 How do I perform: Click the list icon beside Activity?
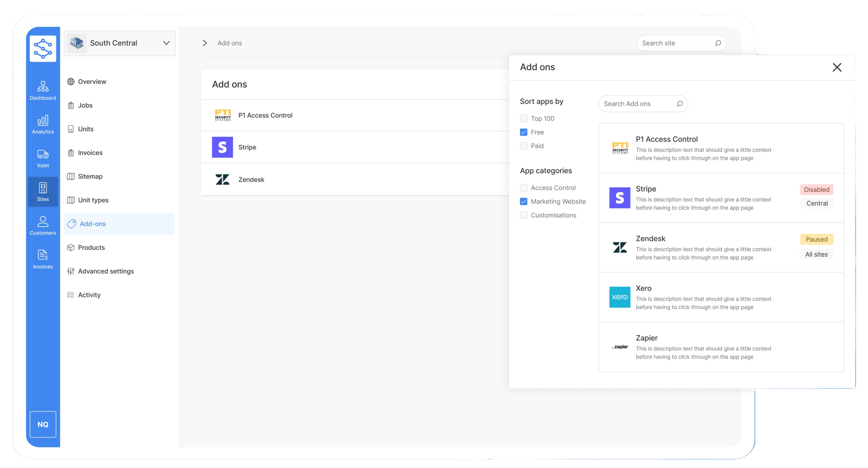pos(71,295)
